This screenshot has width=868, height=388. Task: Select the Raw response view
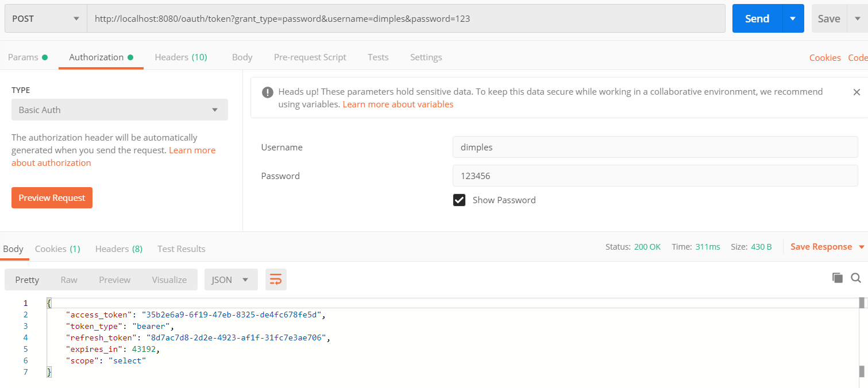pyautogui.click(x=69, y=280)
